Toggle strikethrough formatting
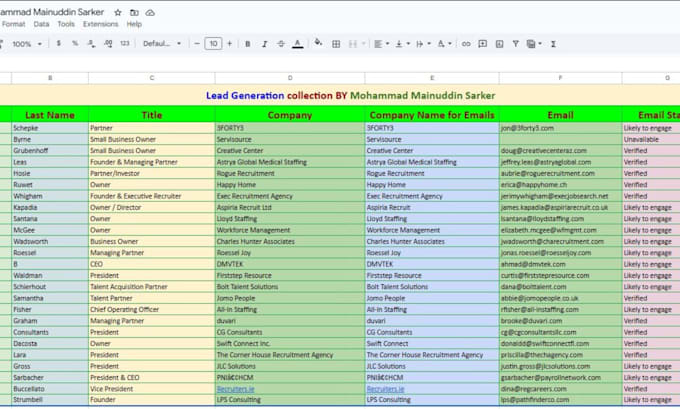The image size is (680, 409). pos(281,44)
